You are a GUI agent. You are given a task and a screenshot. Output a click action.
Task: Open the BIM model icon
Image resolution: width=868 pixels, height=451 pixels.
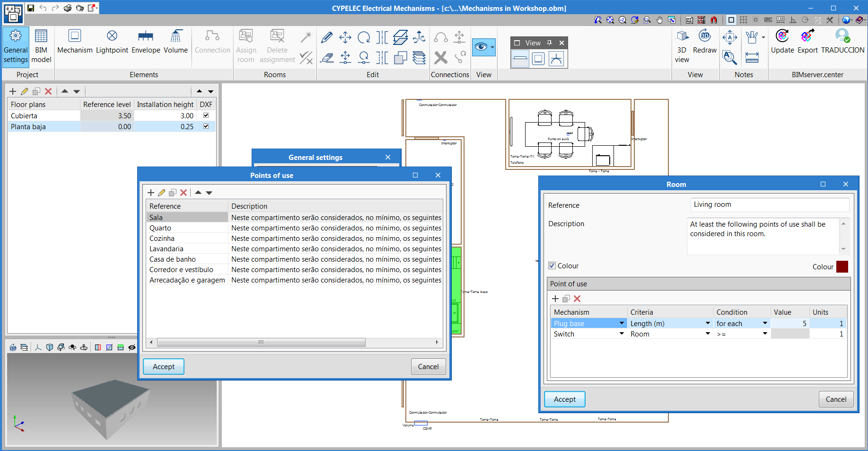tap(41, 46)
